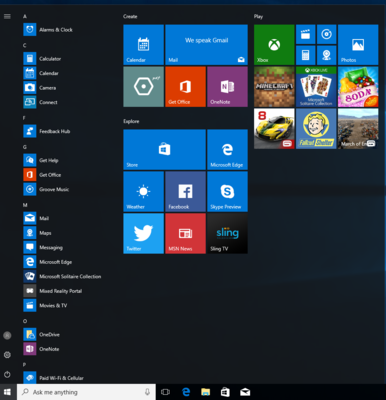
Task: Open the Fallout Shelter tile
Action: click(x=316, y=129)
